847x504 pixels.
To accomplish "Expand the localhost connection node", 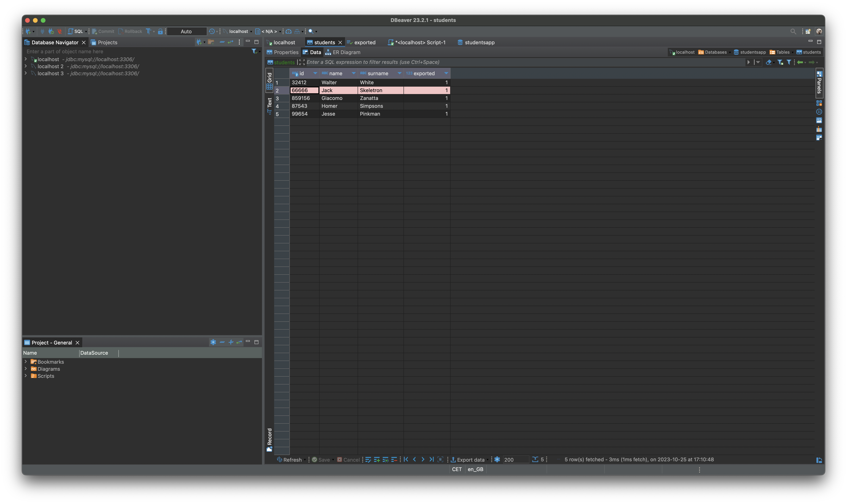I will click(26, 59).
